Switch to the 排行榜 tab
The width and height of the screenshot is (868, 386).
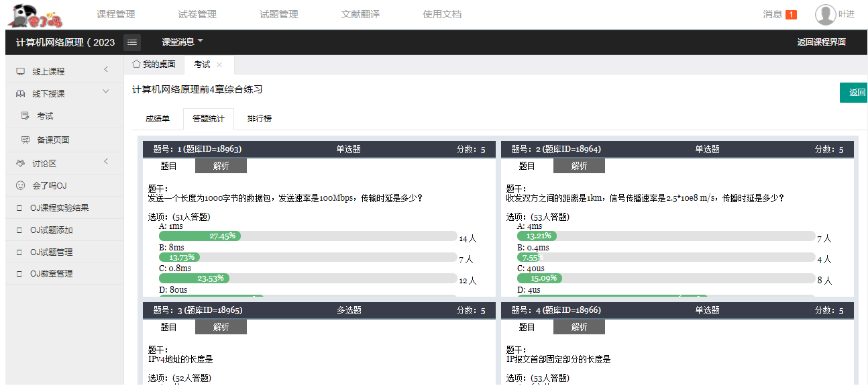tap(260, 119)
